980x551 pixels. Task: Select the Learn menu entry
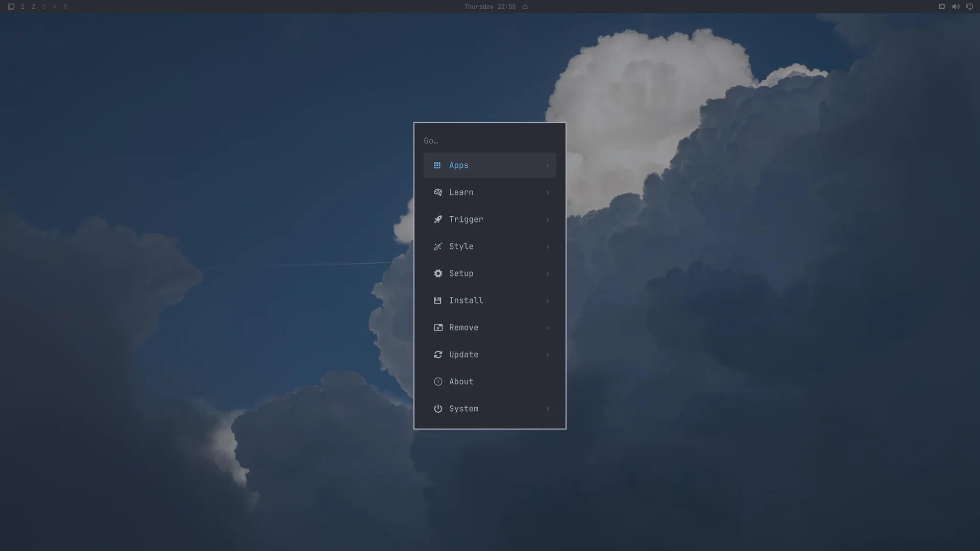[489, 192]
